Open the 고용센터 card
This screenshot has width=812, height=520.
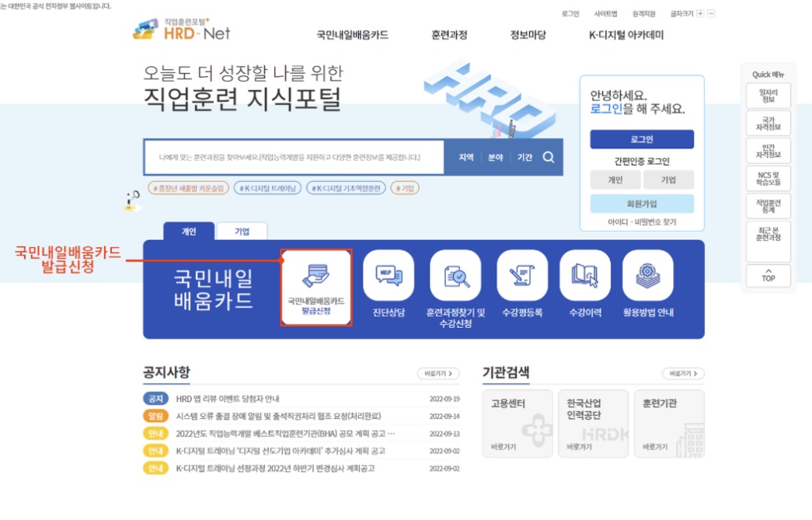518,424
